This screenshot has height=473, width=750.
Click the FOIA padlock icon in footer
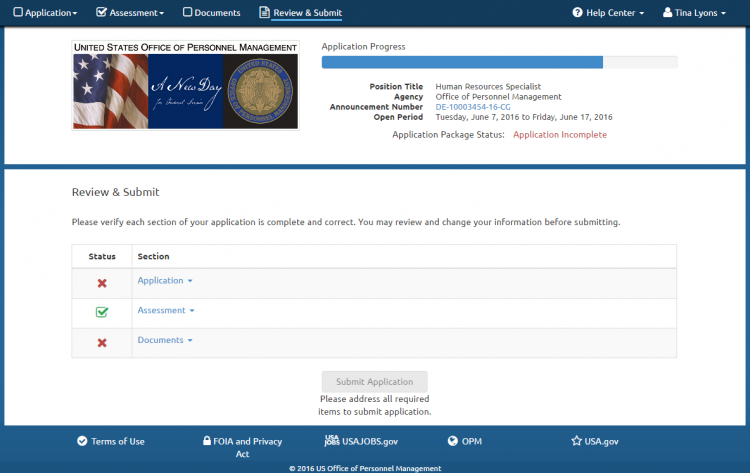(207, 440)
